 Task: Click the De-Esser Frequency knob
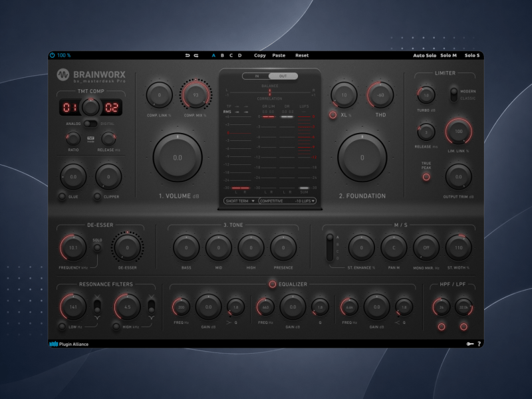coord(73,247)
